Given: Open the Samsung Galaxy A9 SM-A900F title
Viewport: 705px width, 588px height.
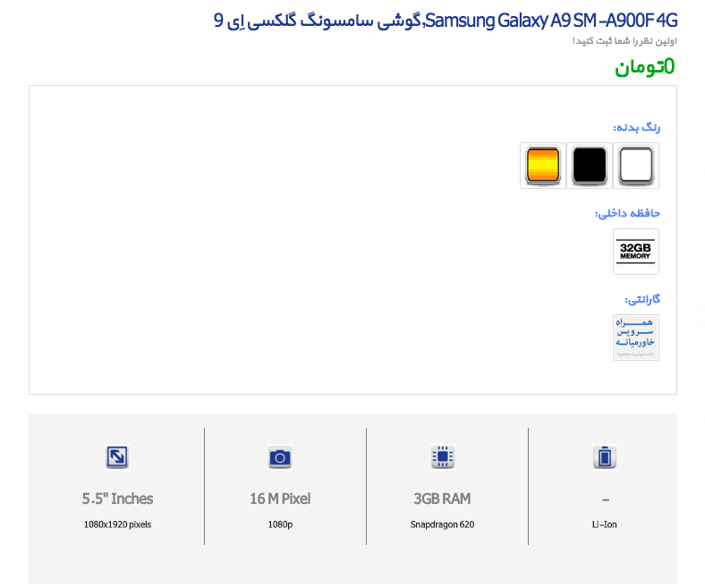Looking at the screenshot, I should click(x=446, y=21).
